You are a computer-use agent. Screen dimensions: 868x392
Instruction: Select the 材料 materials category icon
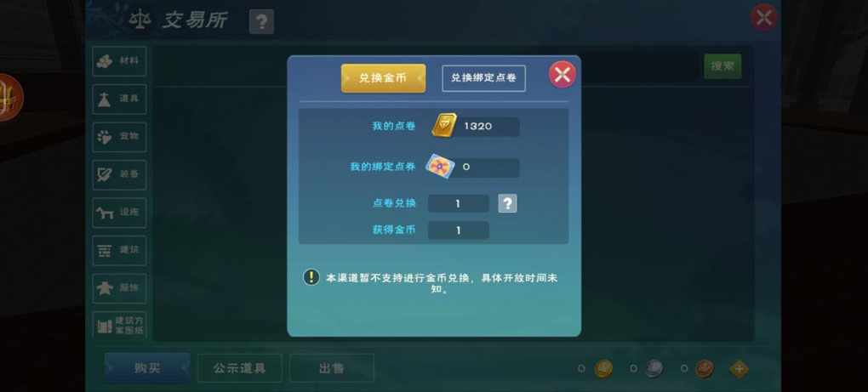tap(119, 61)
